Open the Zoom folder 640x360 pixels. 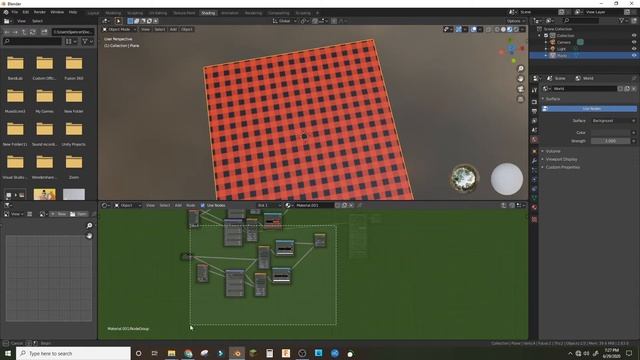coord(74,167)
